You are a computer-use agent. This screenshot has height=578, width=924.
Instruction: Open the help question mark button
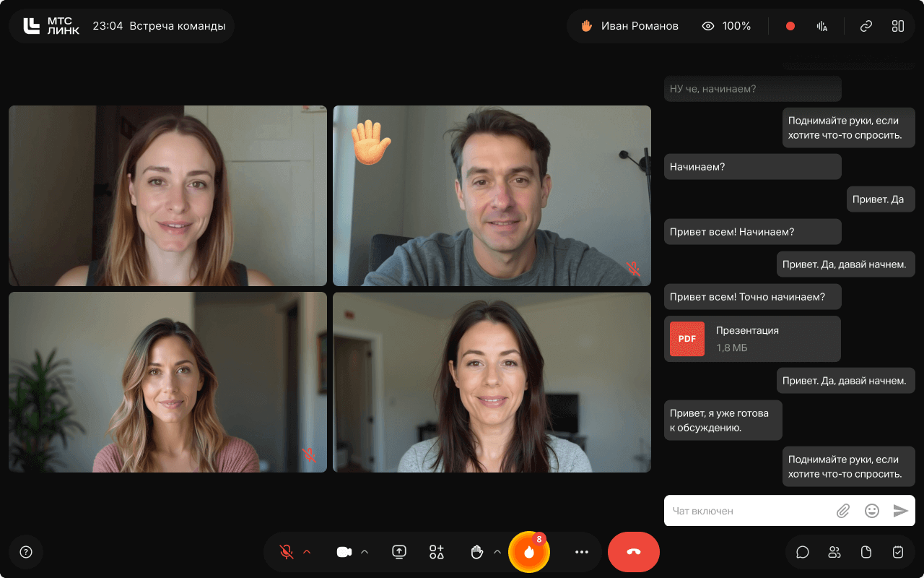pos(26,552)
